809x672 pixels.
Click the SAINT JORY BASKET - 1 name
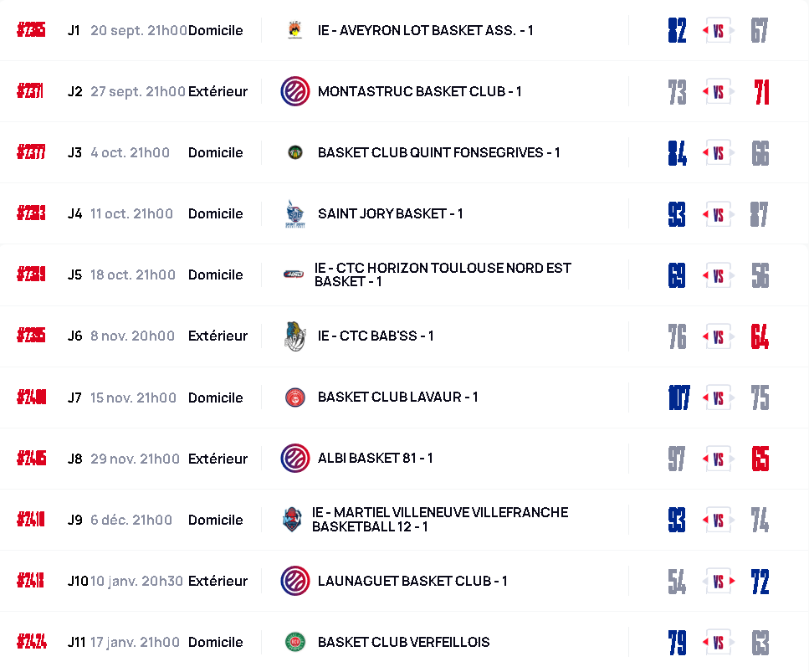[390, 213]
